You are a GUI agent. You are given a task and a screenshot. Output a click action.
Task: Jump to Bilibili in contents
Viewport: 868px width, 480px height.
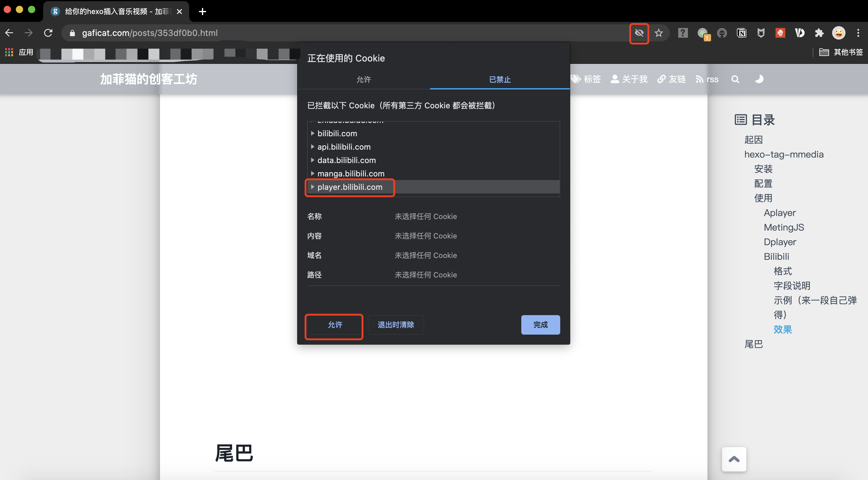[776, 256]
